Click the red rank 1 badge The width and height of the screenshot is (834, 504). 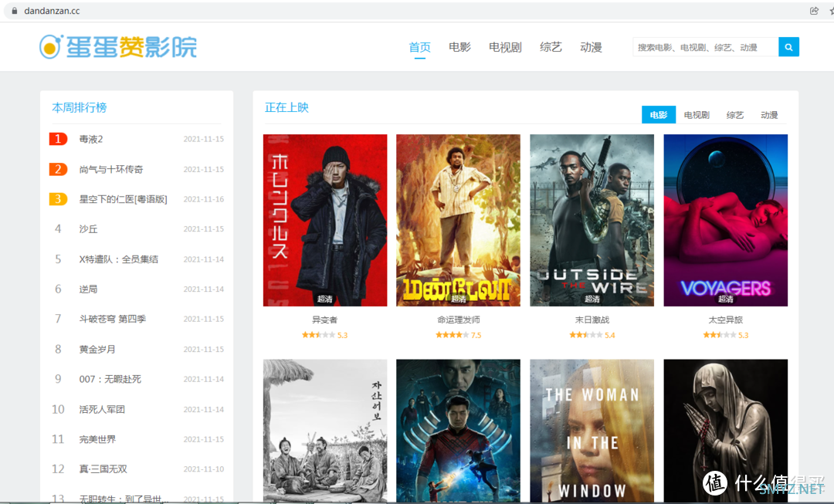point(58,139)
